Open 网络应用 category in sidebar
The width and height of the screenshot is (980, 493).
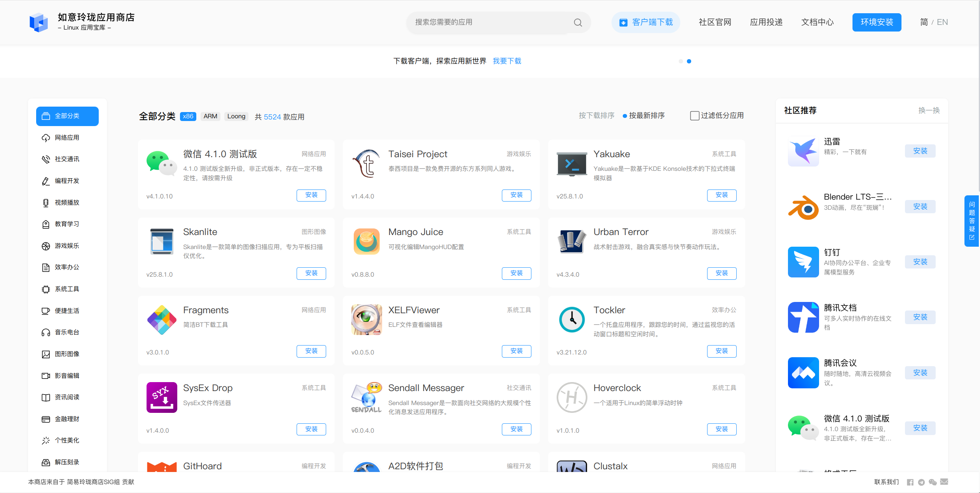pyautogui.click(x=67, y=138)
